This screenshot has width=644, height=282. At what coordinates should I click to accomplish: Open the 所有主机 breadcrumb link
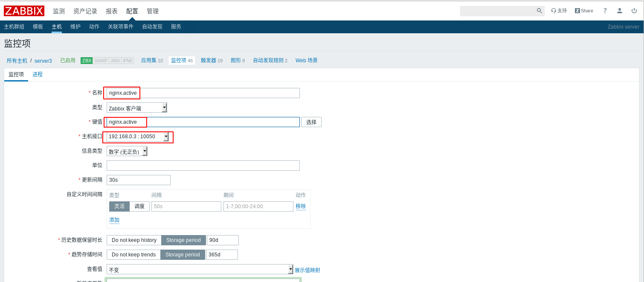(17, 61)
